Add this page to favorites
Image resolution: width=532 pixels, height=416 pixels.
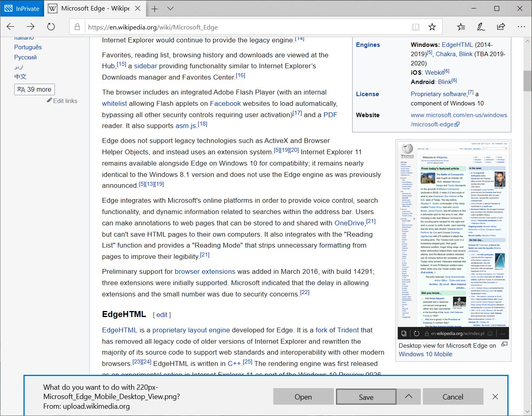tap(432, 27)
